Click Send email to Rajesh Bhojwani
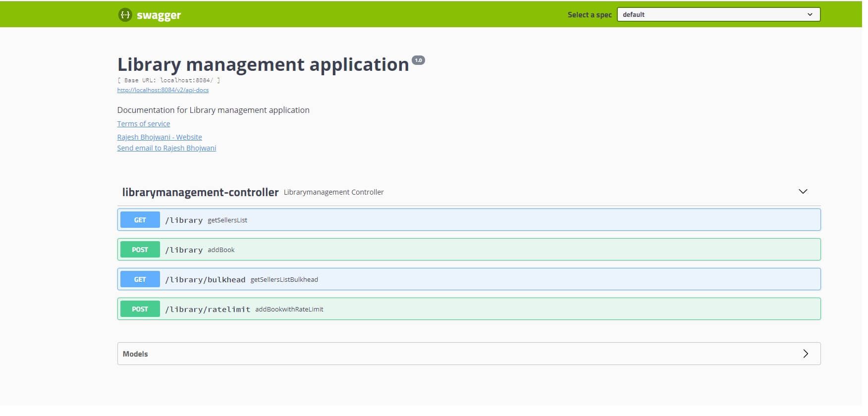 point(166,148)
